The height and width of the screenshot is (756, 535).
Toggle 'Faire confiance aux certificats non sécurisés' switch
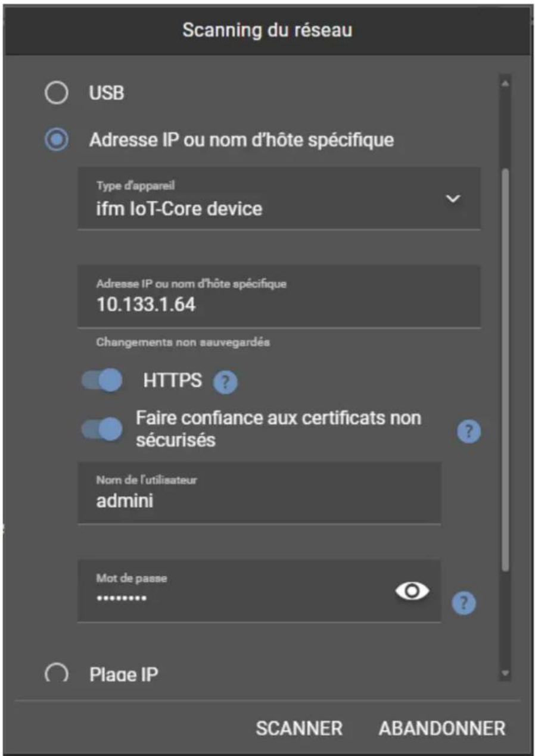101,429
